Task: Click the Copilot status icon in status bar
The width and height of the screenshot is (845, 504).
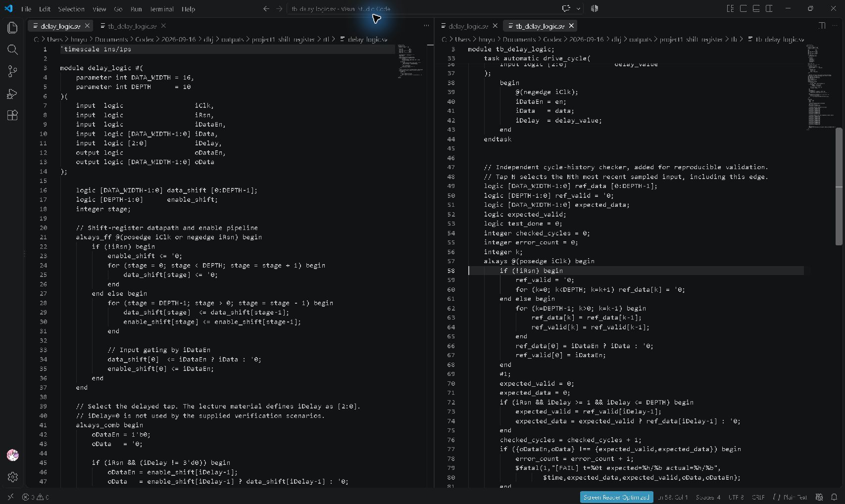Action: [x=819, y=497]
